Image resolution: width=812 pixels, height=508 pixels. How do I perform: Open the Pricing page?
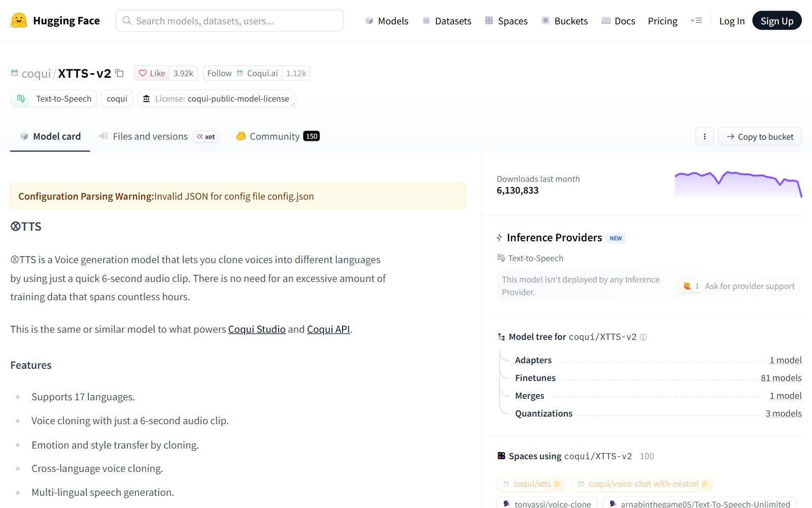[x=662, y=21]
